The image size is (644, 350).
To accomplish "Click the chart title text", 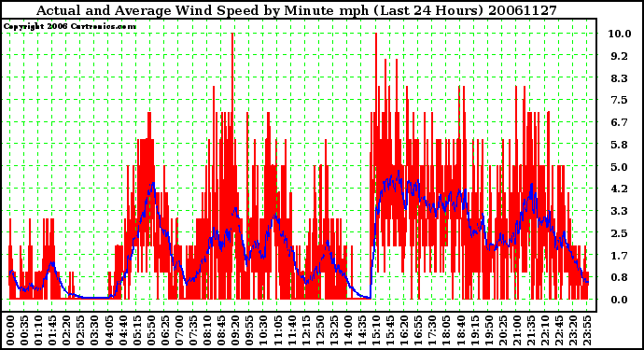I will pos(297,10).
